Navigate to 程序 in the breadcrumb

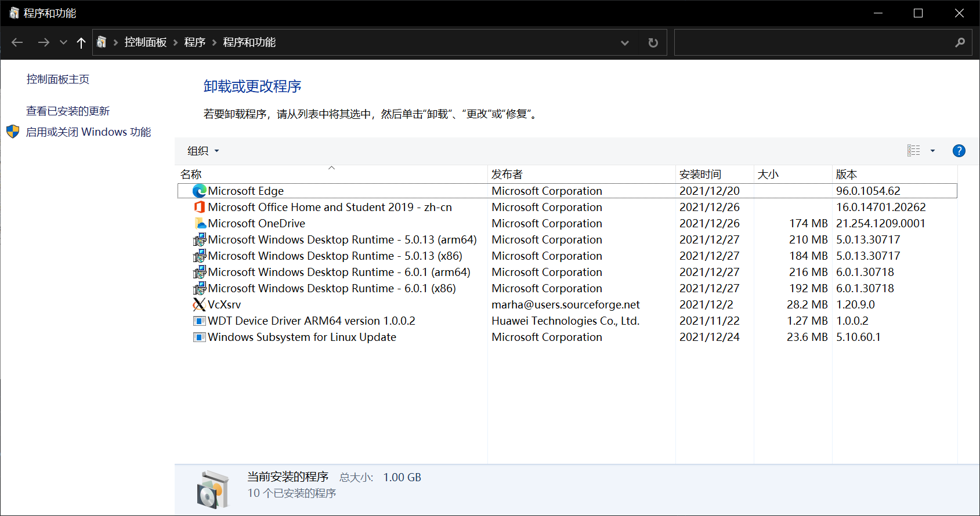coord(195,42)
